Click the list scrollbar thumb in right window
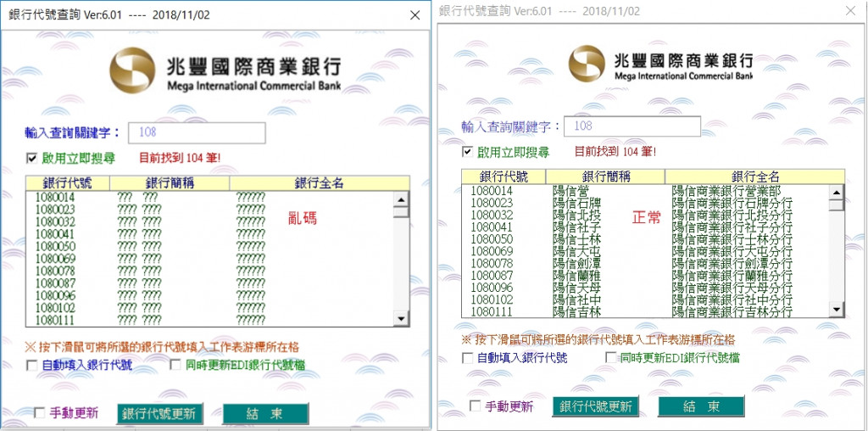The width and height of the screenshot is (868, 431). click(837, 205)
